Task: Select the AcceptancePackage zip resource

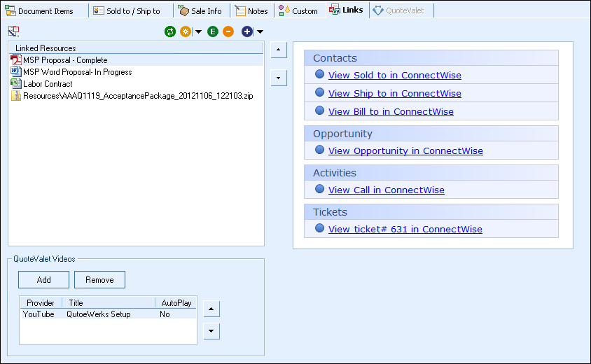Action: click(137, 96)
